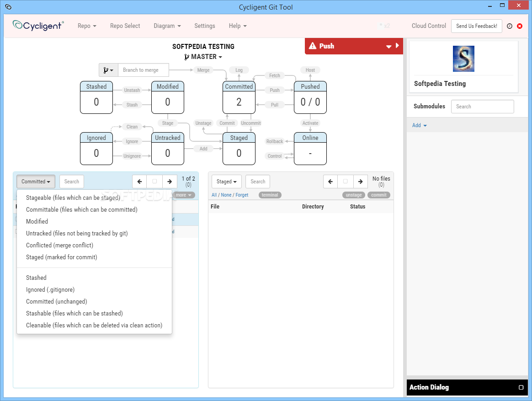Open Settings

tap(205, 26)
